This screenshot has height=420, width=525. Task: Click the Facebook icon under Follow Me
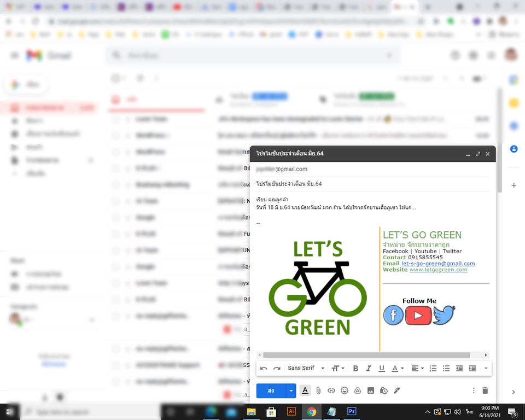coord(393,315)
